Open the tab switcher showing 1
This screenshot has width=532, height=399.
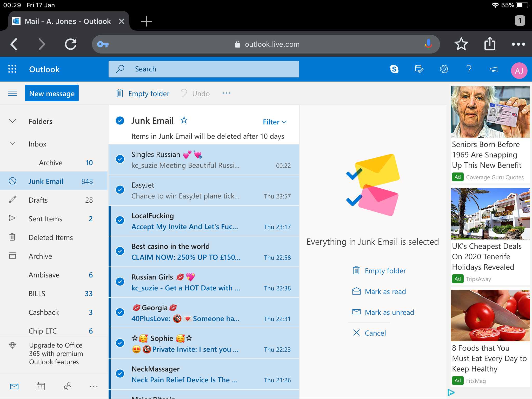[x=520, y=21]
